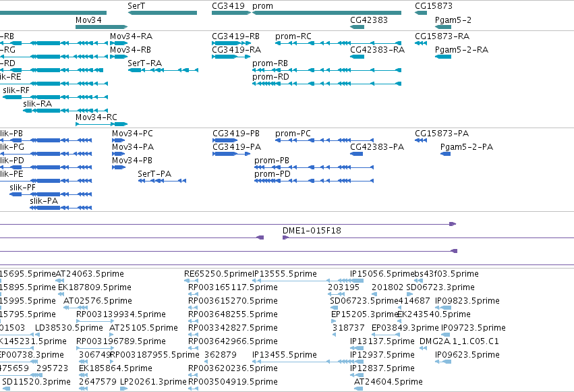Select the AT02576.5prime EST label
The image size is (574, 392).
coord(98,300)
